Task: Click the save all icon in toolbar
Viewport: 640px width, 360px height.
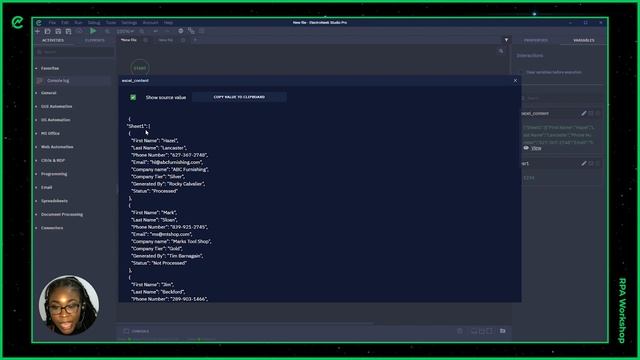Action: [68, 31]
